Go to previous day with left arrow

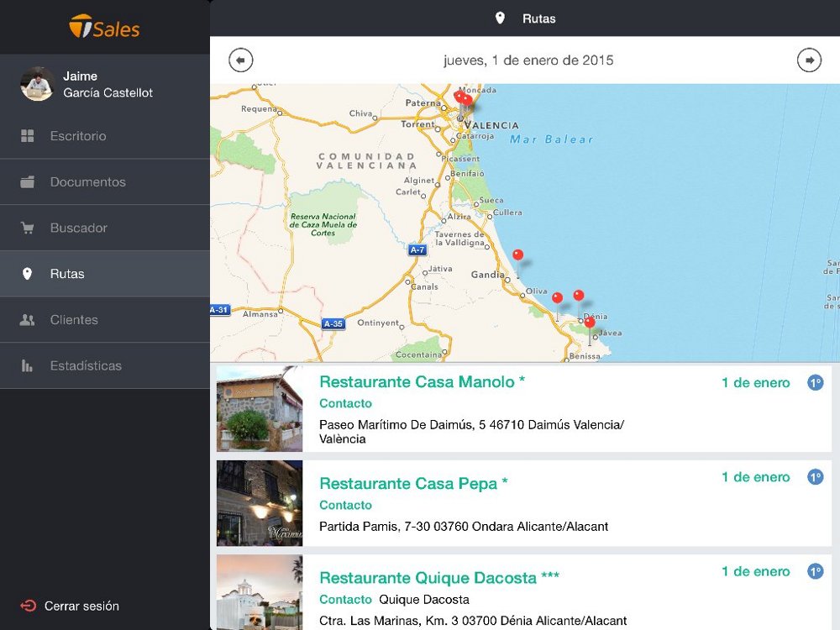(240, 60)
